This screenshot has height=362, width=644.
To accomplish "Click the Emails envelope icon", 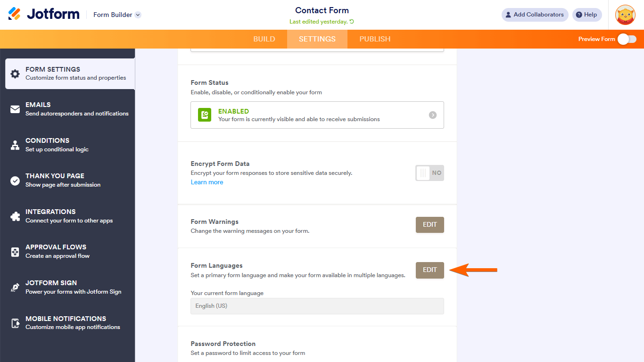I will [x=15, y=109].
